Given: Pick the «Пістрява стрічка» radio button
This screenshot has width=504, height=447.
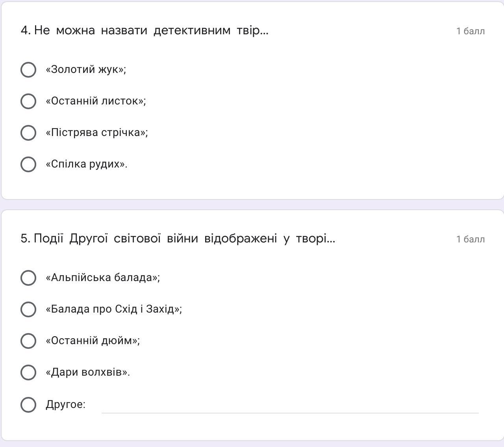Looking at the screenshot, I should click(28, 133).
